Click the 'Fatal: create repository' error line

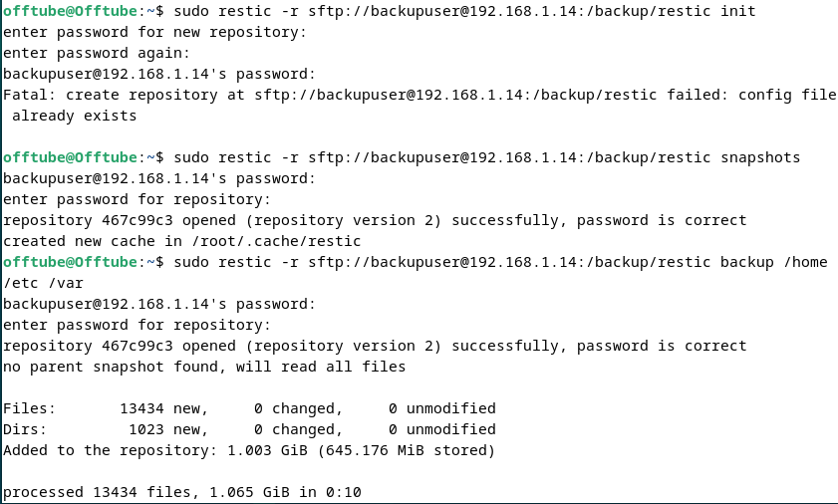(x=419, y=96)
